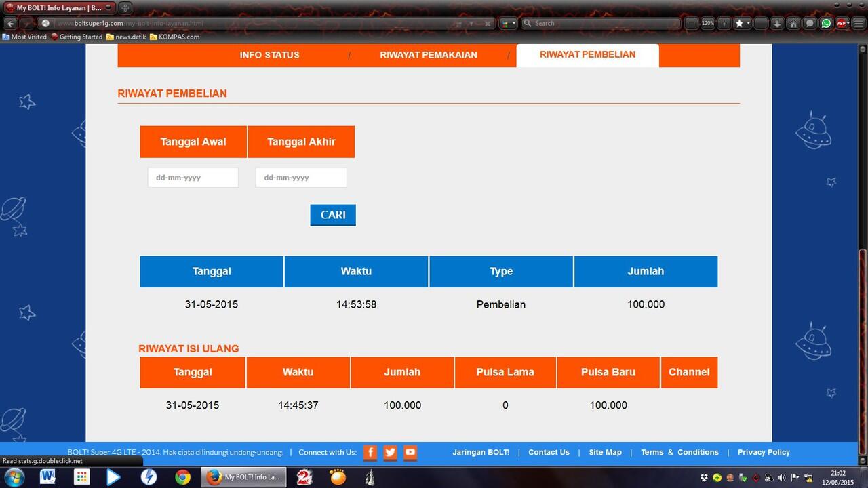
Task: Open the orange ball taskbar app
Action: (337, 477)
